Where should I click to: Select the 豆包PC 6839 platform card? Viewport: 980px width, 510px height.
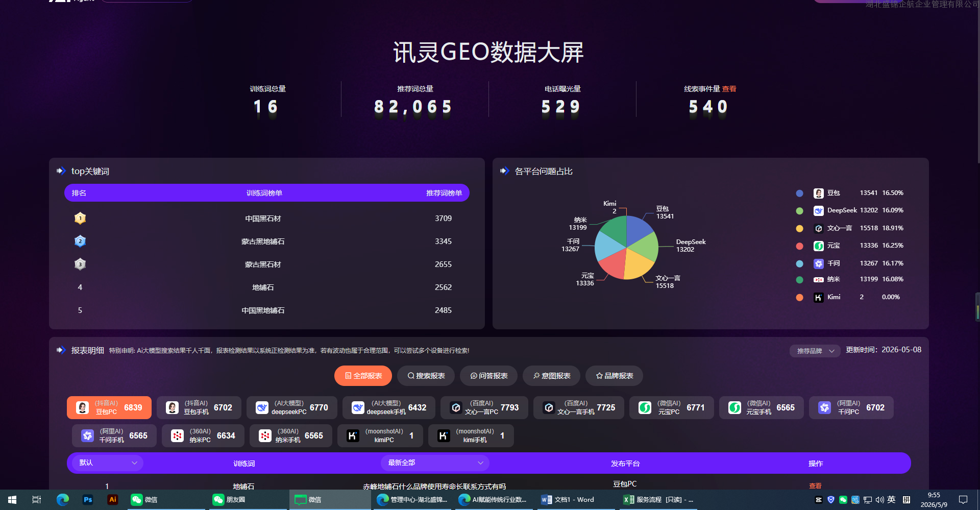coord(109,407)
